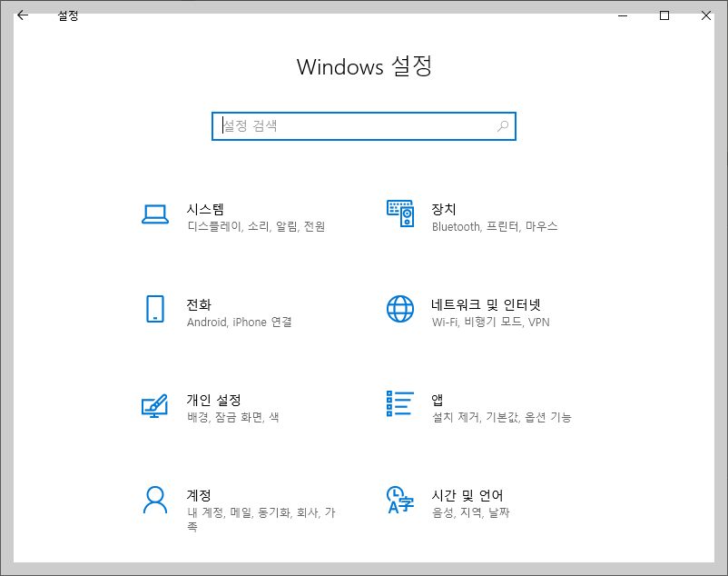728x576 pixels.
Task: Click the text 배경, 잠금 화면, 색
Action: [x=233, y=417]
